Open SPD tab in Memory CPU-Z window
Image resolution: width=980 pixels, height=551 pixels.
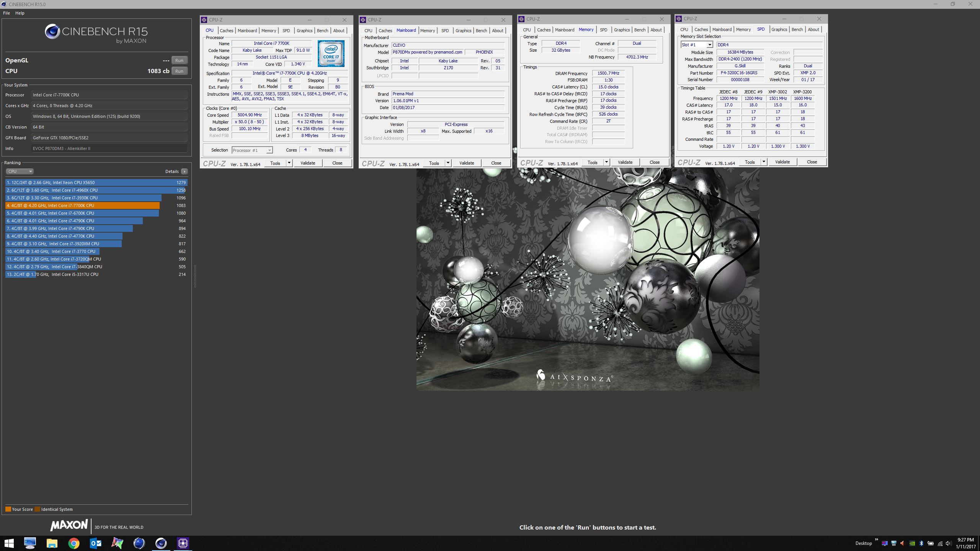pos(603,30)
